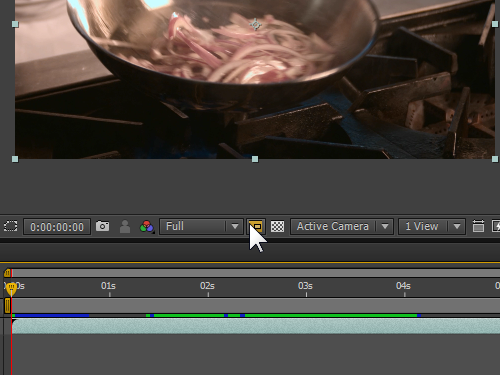Open the Show Channel RGB circles icon
500x375 pixels.
[x=147, y=227]
